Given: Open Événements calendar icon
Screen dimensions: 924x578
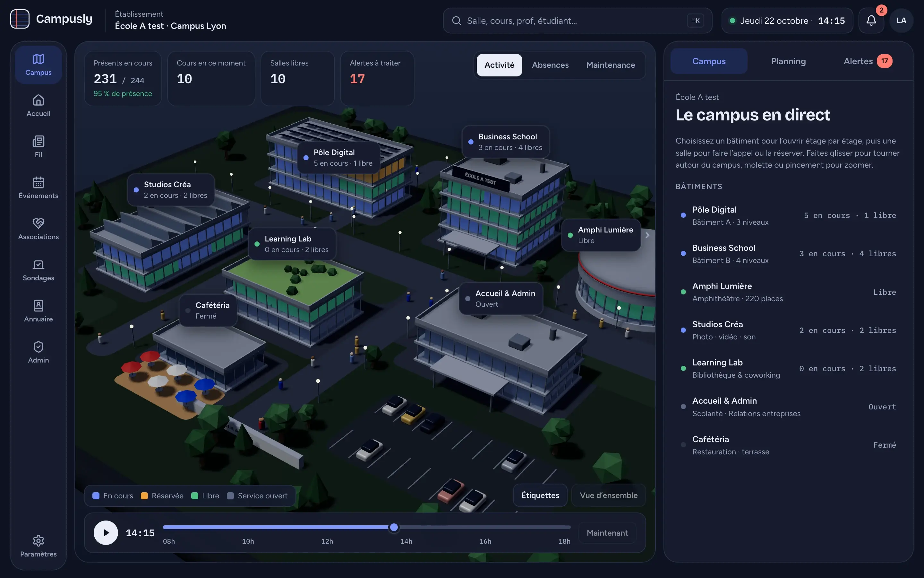Looking at the screenshot, I should [38, 182].
